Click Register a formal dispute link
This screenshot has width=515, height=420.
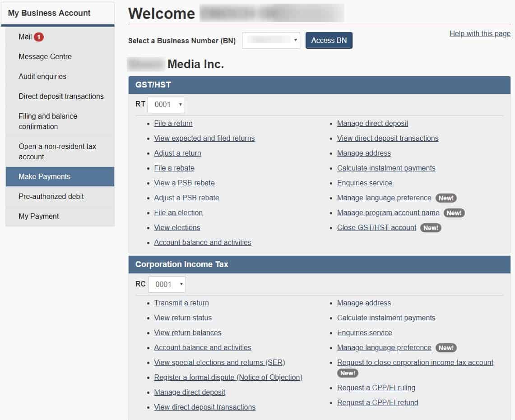(x=228, y=378)
